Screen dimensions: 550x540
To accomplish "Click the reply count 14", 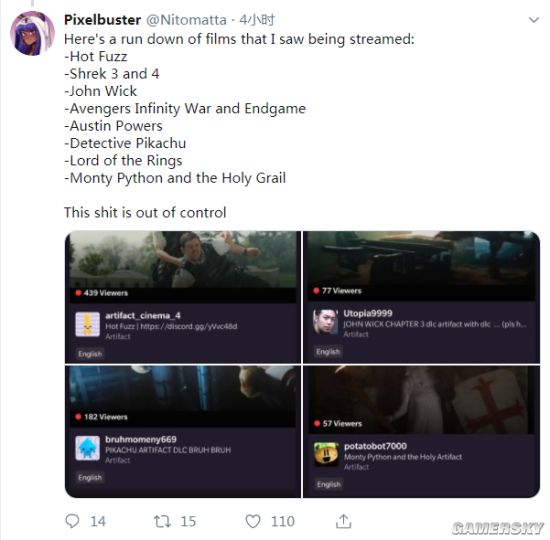I will (x=98, y=521).
